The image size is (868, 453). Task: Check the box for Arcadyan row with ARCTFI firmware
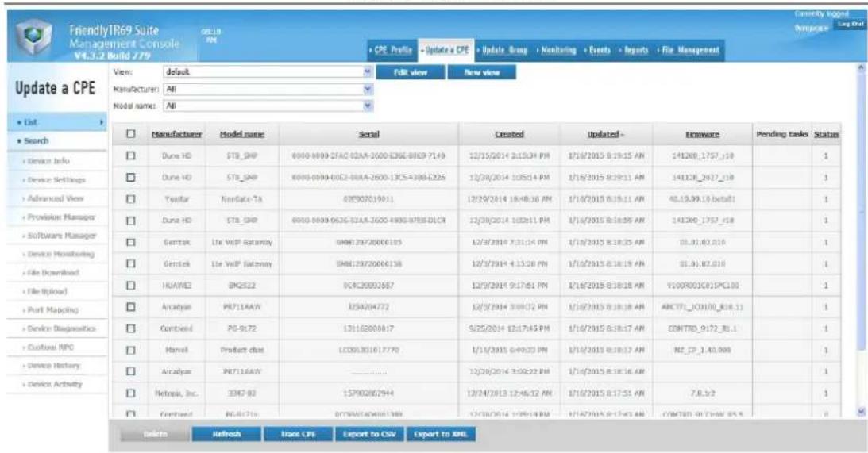coord(131,307)
